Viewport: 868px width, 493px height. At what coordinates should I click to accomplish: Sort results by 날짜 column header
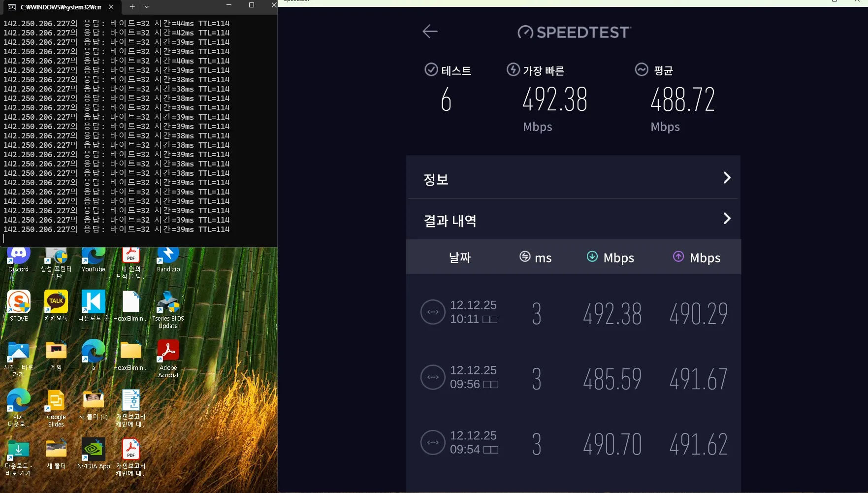(x=459, y=258)
